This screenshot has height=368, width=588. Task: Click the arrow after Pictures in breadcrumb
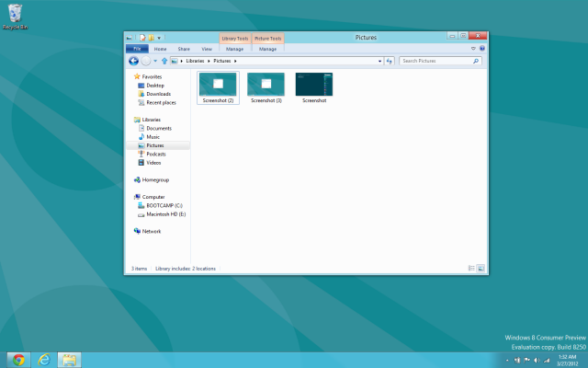[235, 61]
